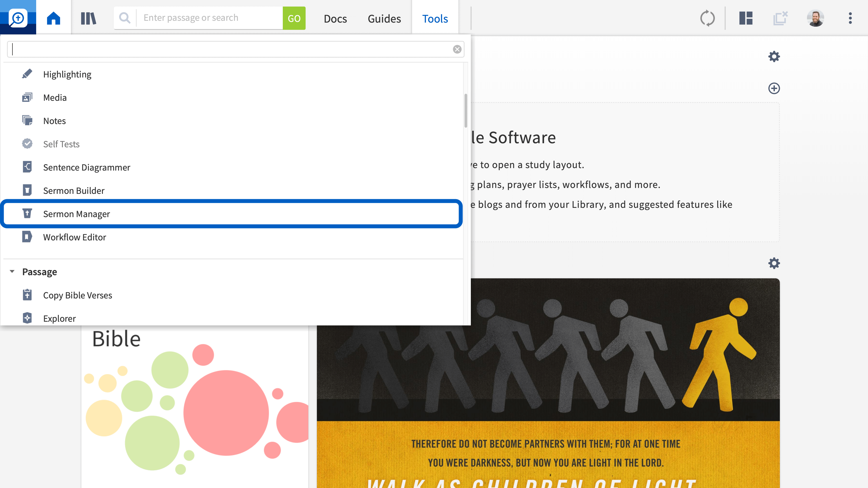
Task: Click the Copy Bible Verses icon
Action: [x=27, y=295]
